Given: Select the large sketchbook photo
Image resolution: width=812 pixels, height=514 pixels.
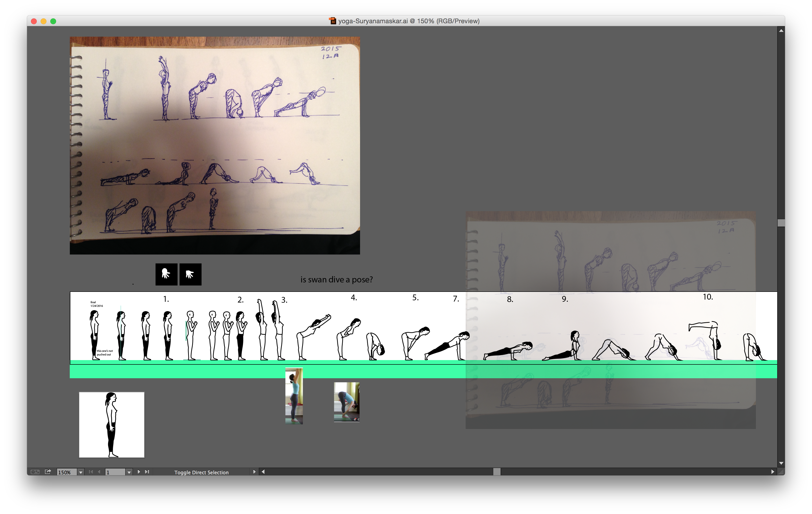Looking at the screenshot, I should [215, 145].
